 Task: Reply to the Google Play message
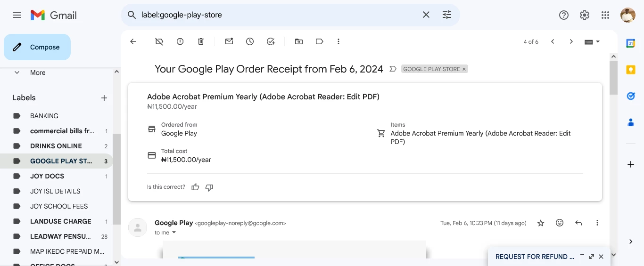(x=578, y=223)
